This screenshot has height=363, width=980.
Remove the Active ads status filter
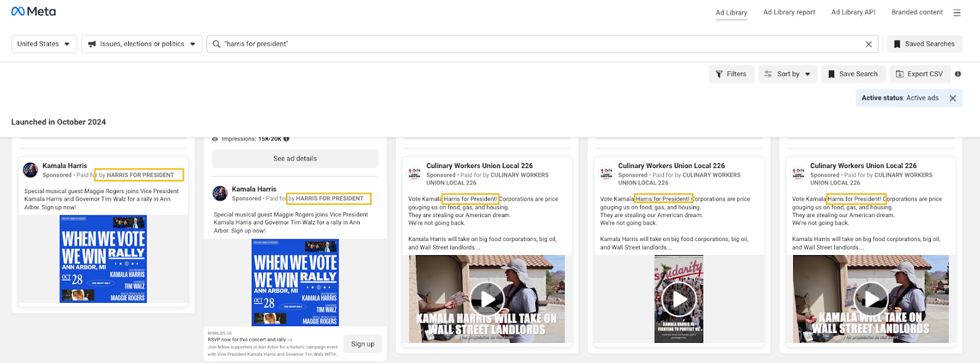(x=953, y=98)
